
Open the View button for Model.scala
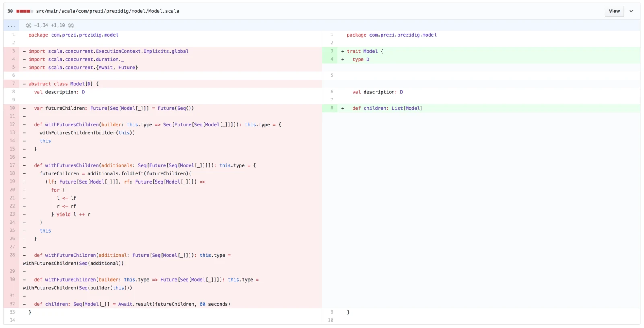point(614,11)
